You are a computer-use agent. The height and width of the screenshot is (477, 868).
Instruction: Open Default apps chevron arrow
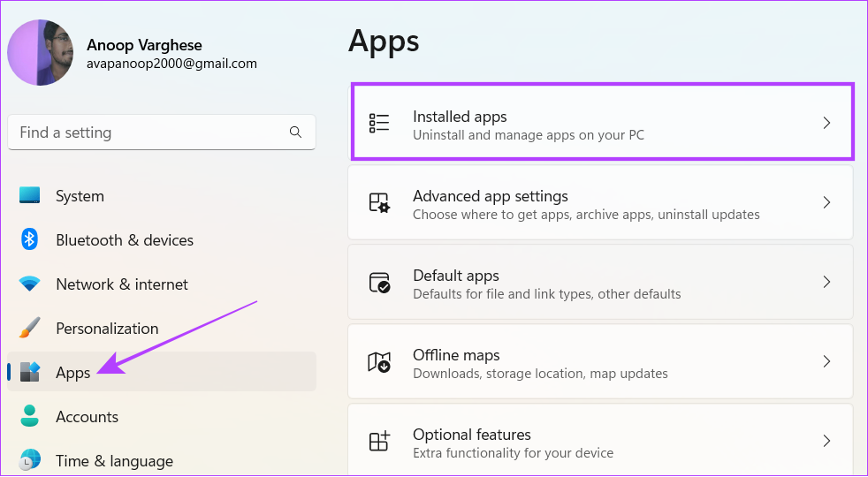pyautogui.click(x=826, y=282)
